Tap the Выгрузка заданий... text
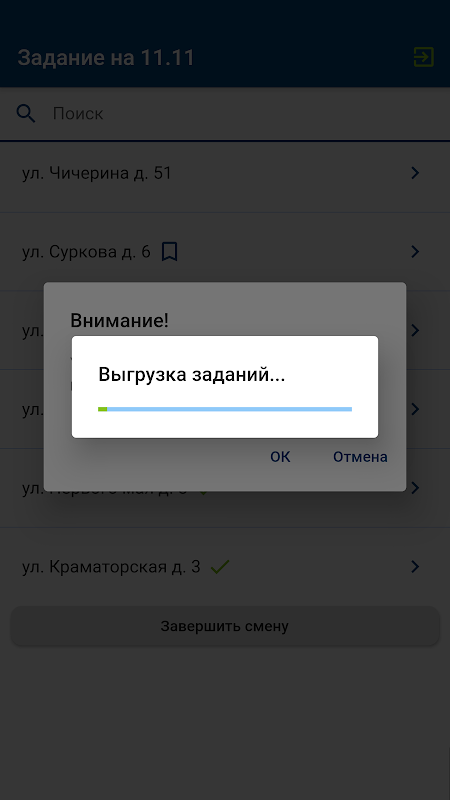 (192, 375)
